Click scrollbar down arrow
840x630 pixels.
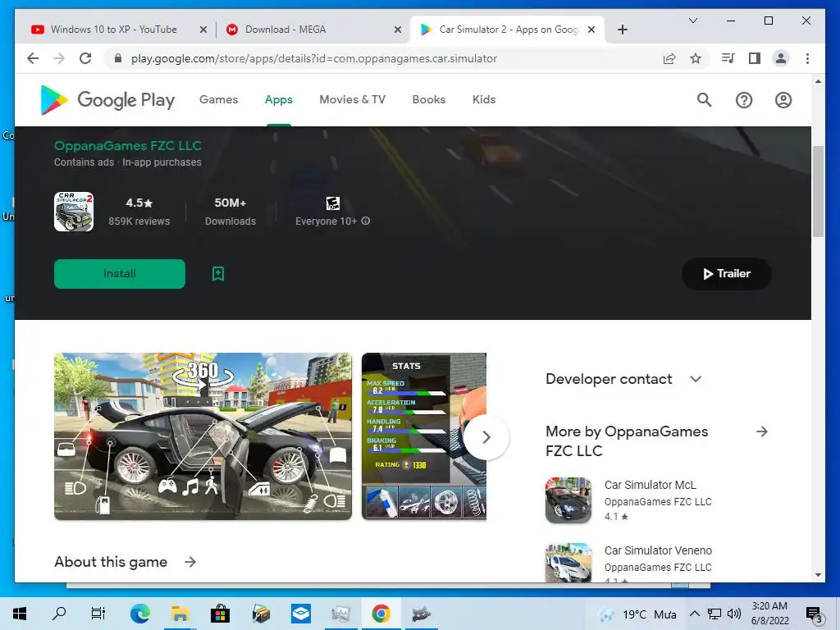pos(818,575)
